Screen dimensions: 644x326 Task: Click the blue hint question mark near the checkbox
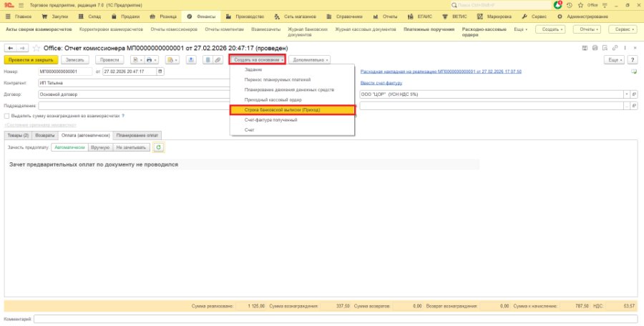click(123, 117)
